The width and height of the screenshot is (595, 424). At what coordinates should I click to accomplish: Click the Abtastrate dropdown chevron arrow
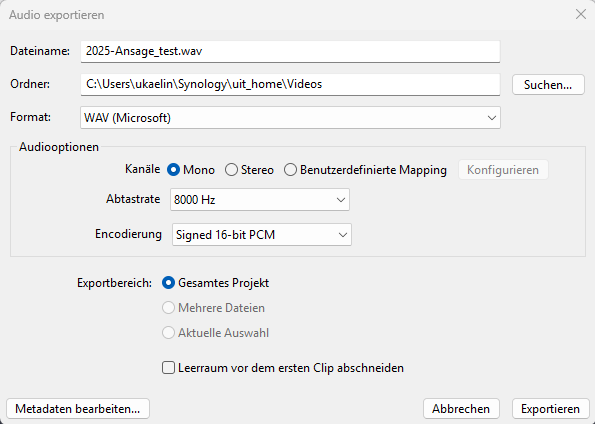click(340, 200)
